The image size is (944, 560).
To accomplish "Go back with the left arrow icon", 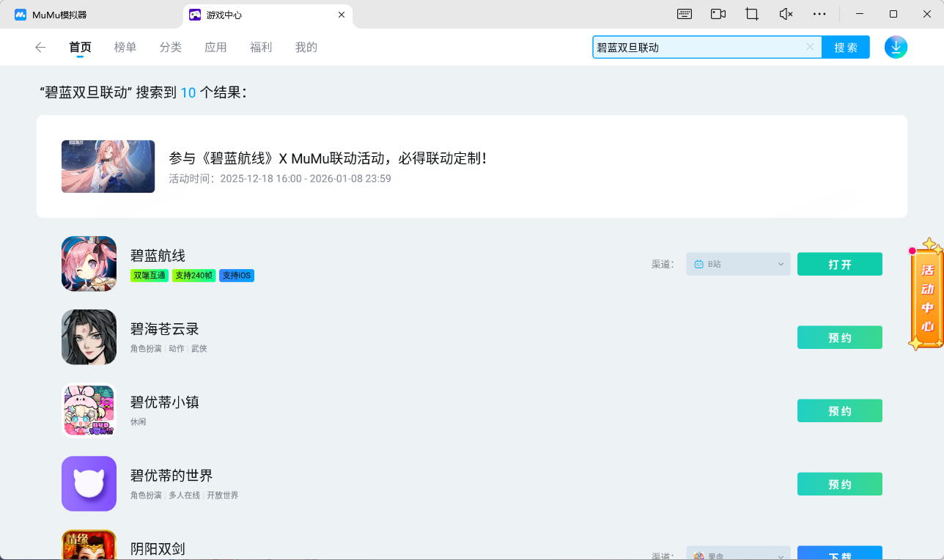I will pos(40,47).
